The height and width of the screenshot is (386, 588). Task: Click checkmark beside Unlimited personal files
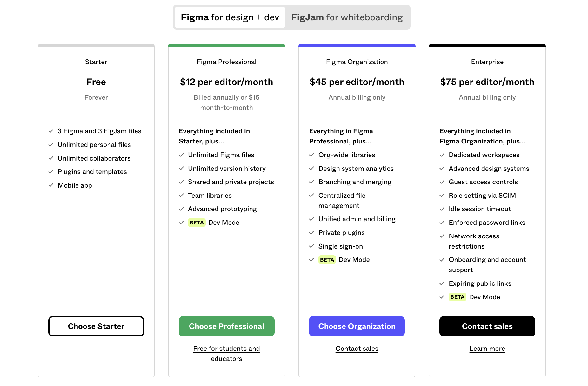[x=51, y=145]
